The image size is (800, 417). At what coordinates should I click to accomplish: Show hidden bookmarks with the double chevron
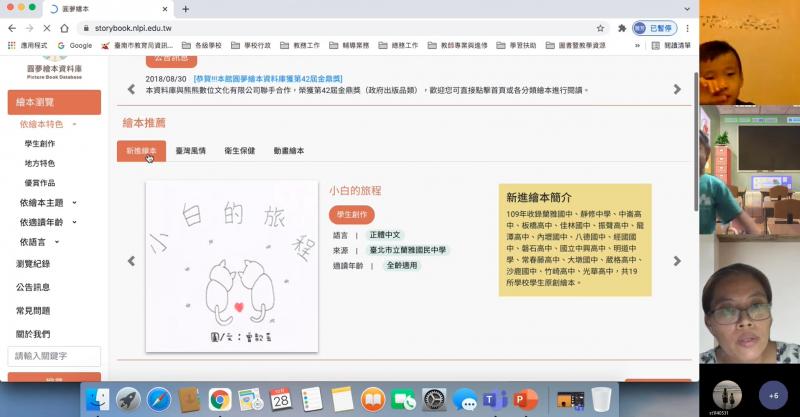point(637,45)
